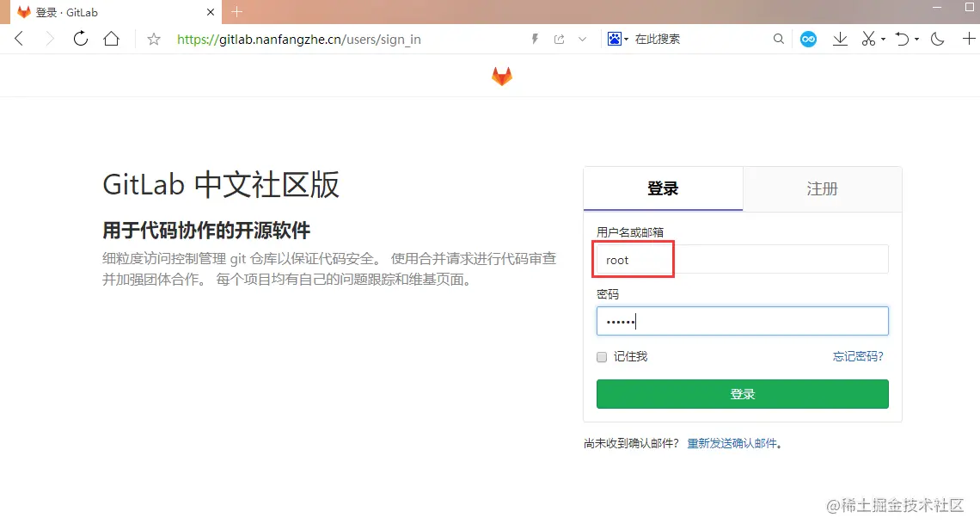
Task: Click the share icon in the address bar
Action: click(x=560, y=39)
